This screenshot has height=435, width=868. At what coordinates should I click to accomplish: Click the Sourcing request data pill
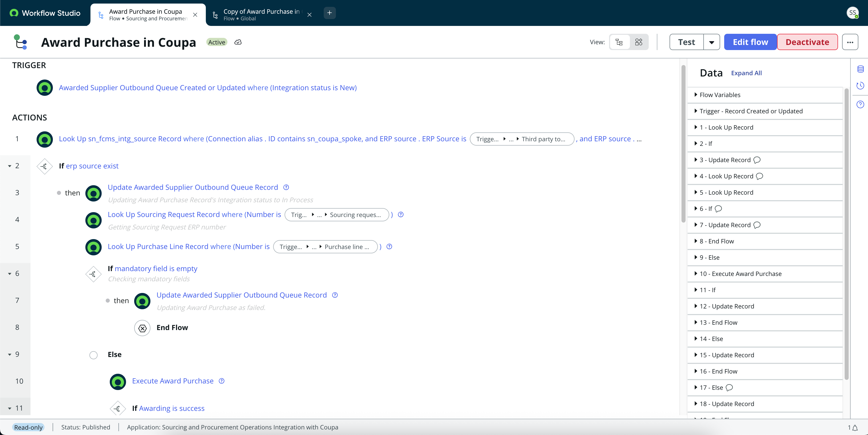pos(337,215)
